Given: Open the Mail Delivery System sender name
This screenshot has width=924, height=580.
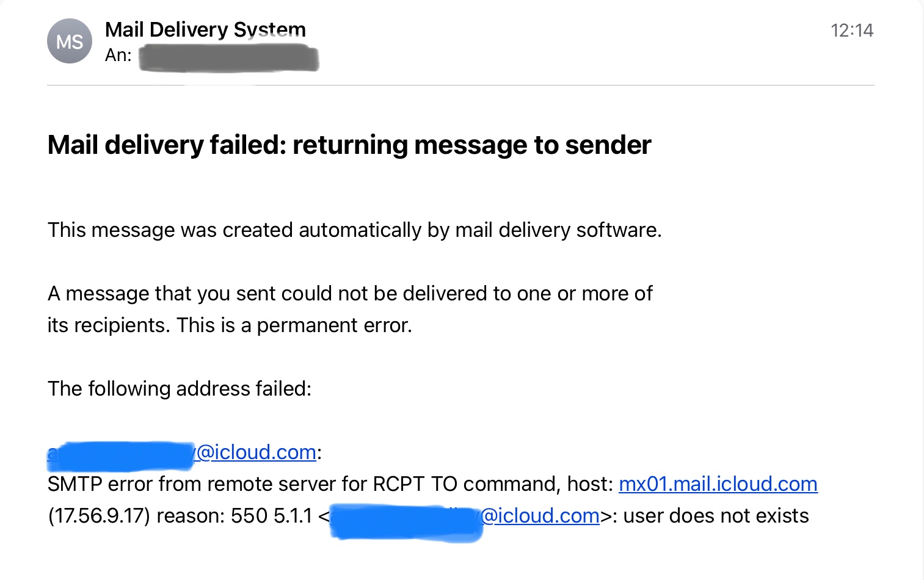Looking at the screenshot, I should [x=205, y=29].
